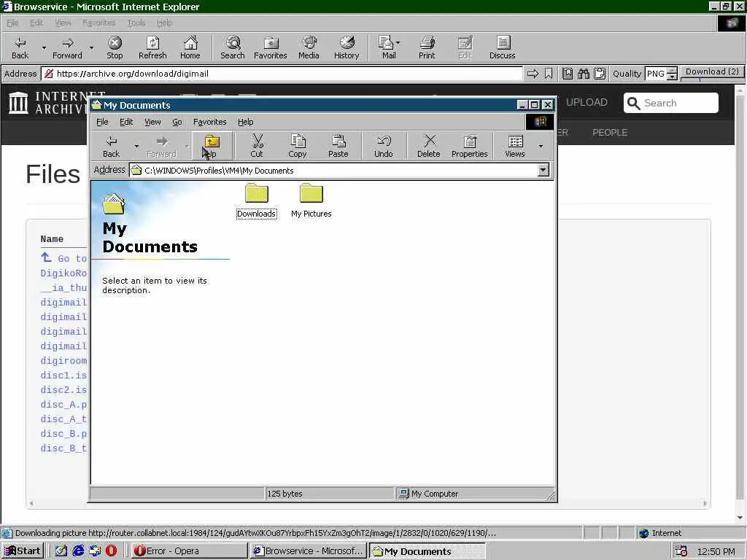Click the DigikoRo file link

point(64,273)
